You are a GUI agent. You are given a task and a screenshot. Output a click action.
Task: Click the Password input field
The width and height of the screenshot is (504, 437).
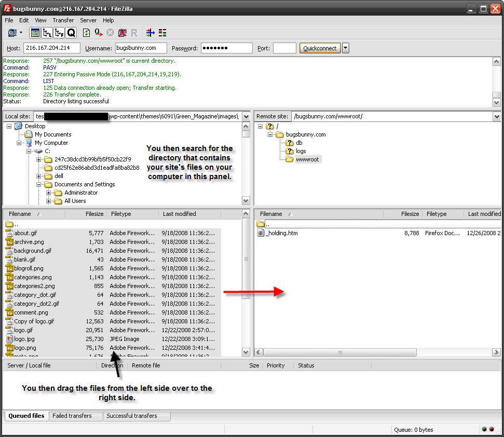[x=227, y=48]
